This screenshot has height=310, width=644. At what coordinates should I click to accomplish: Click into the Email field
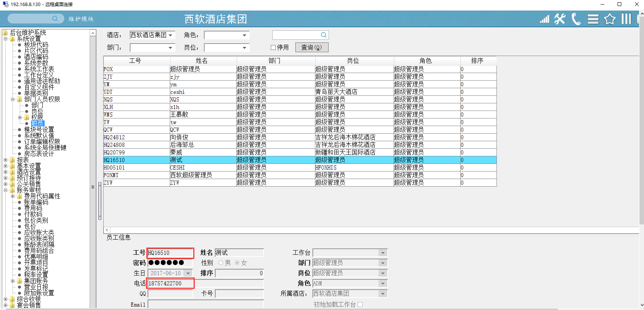click(206, 304)
